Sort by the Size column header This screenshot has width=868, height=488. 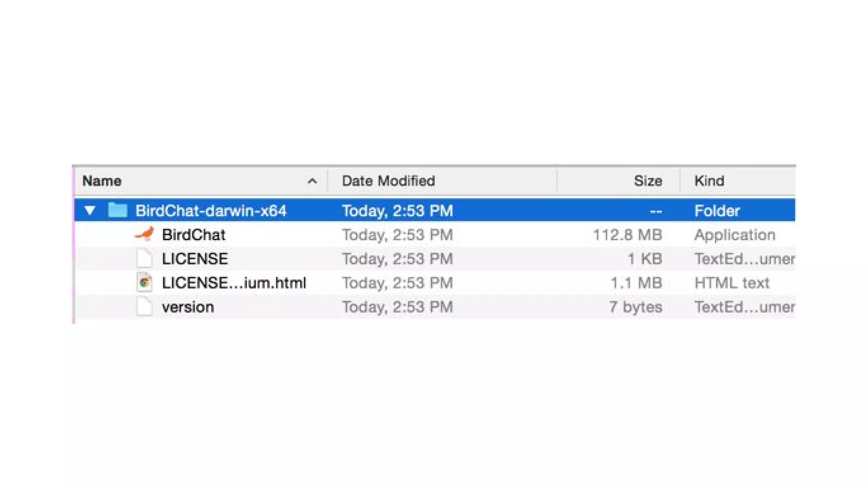click(x=648, y=181)
